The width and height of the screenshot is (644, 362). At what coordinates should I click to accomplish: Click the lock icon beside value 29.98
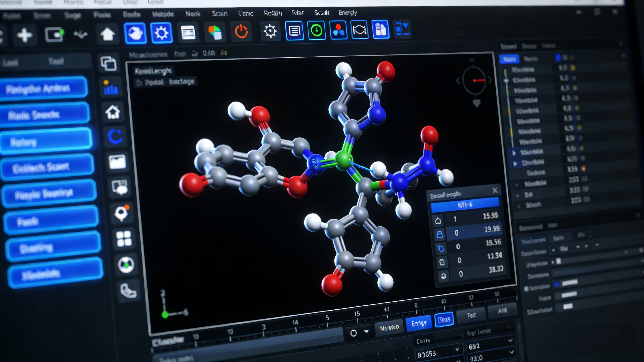pos(439,234)
